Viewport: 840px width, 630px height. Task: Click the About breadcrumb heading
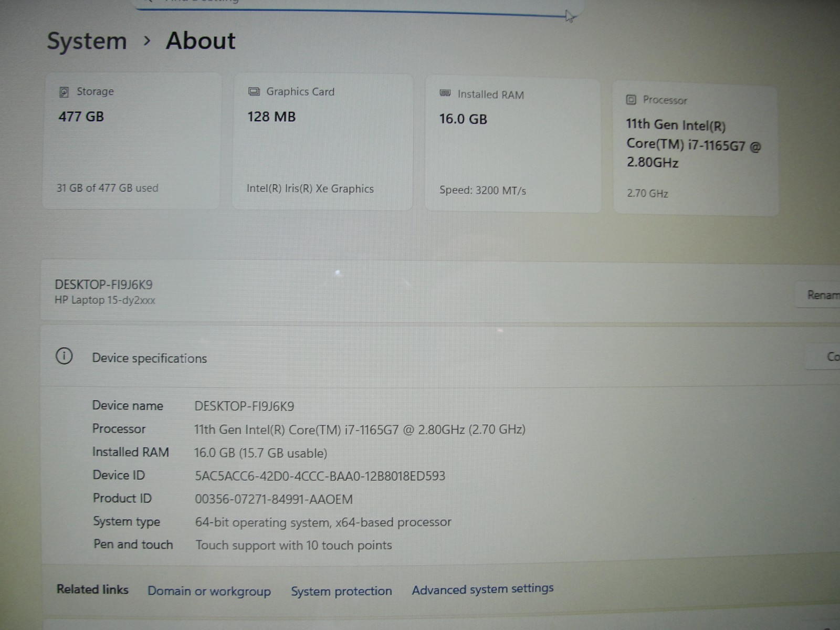(x=201, y=41)
